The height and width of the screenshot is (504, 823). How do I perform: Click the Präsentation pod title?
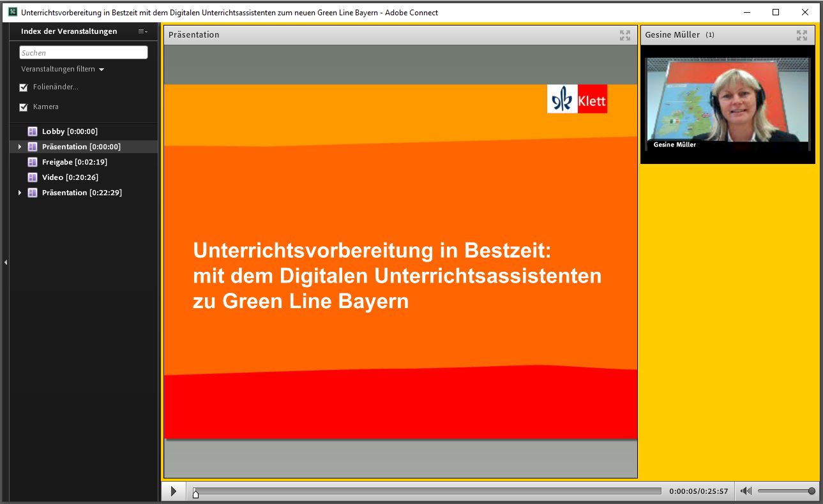pyautogui.click(x=193, y=35)
